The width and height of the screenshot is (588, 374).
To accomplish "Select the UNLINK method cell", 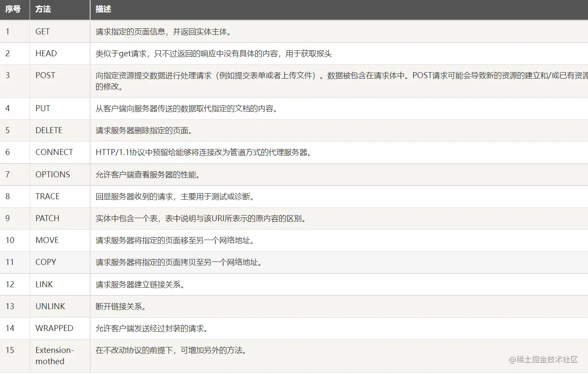I will (x=60, y=306).
